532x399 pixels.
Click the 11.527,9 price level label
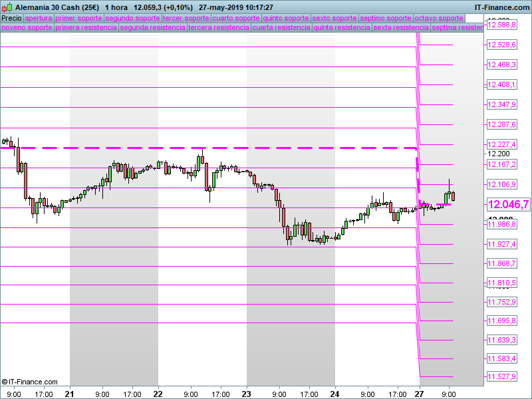pyautogui.click(x=502, y=376)
